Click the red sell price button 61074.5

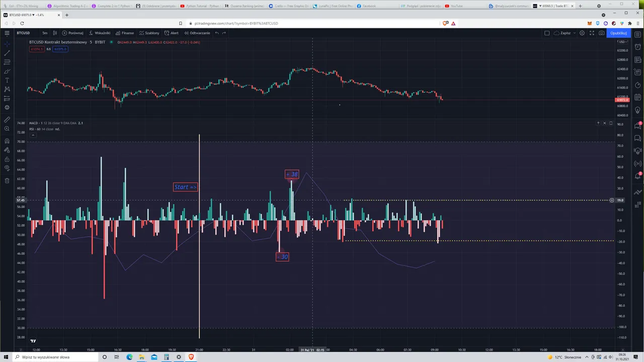pyautogui.click(x=36, y=49)
